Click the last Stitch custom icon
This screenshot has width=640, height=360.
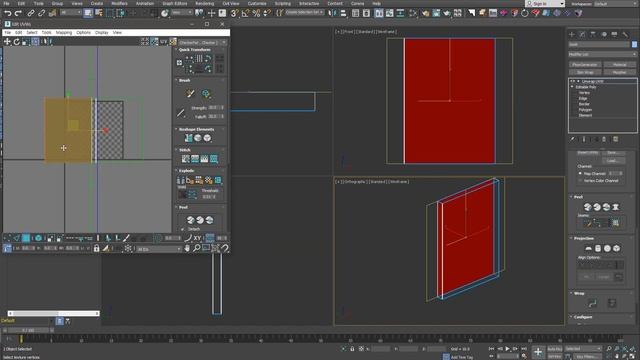click(x=214, y=159)
